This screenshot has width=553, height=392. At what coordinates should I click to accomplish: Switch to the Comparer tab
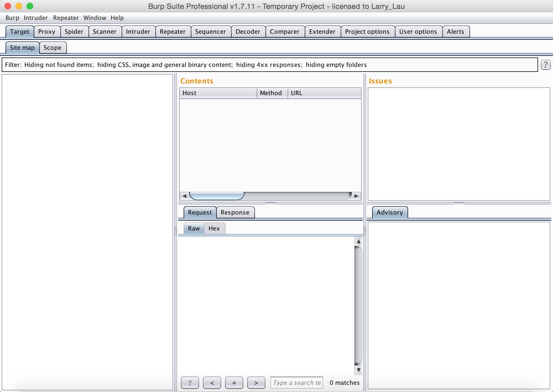(285, 32)
